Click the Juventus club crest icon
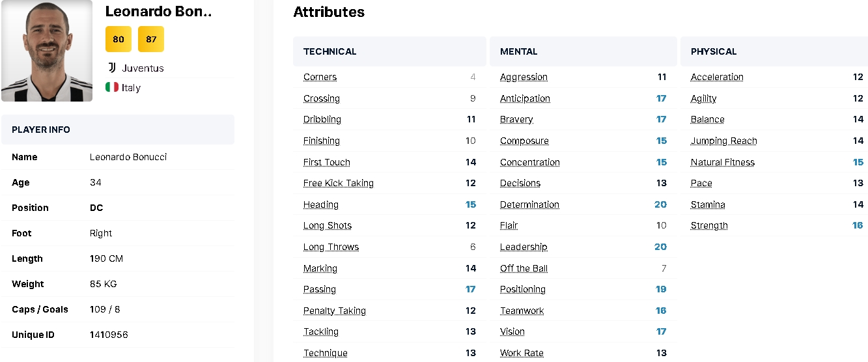Image resolution: width=868 pixels, height=362 pixels. point(112,68)
